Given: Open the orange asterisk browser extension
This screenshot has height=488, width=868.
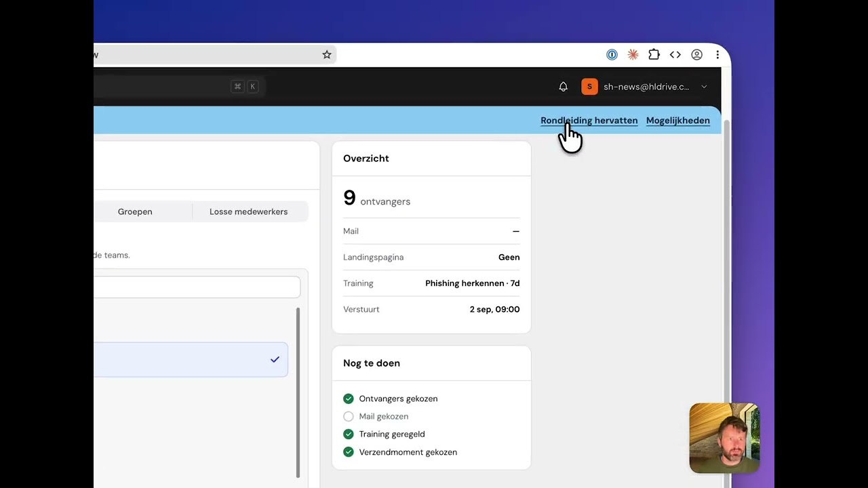Looking at the screenshot, I should 633,55.
